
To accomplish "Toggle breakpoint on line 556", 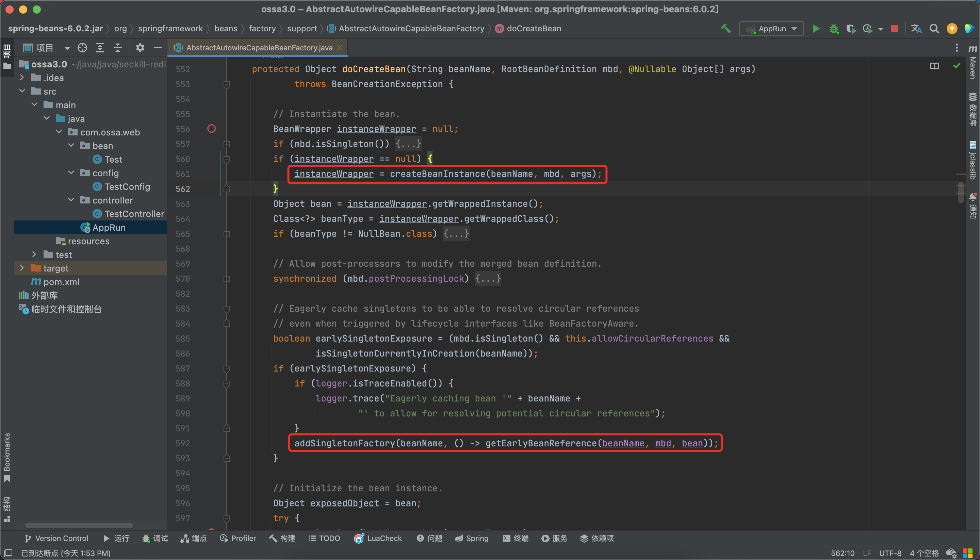I will click(212, 129).
